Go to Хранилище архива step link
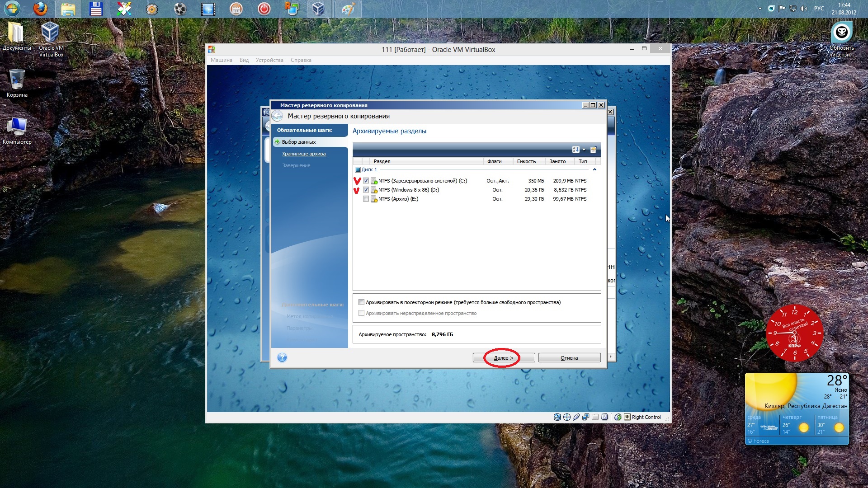The width and height of the screenshot is (868, 488). (x=304, y=154)
